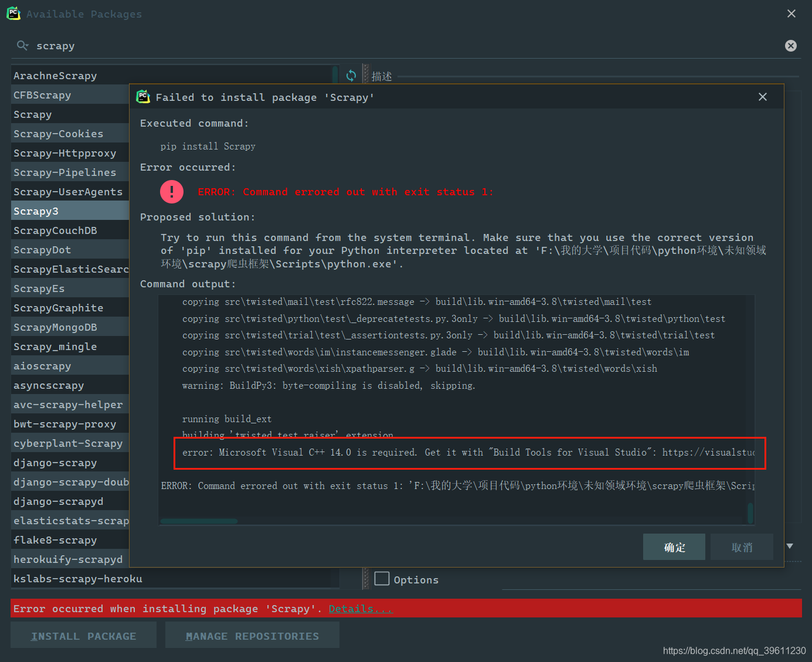Click in the scrapy search input field

point(405,46)
